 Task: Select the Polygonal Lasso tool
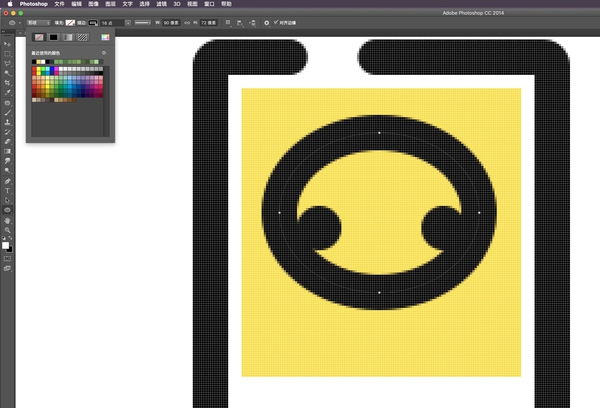click(7, 64)
